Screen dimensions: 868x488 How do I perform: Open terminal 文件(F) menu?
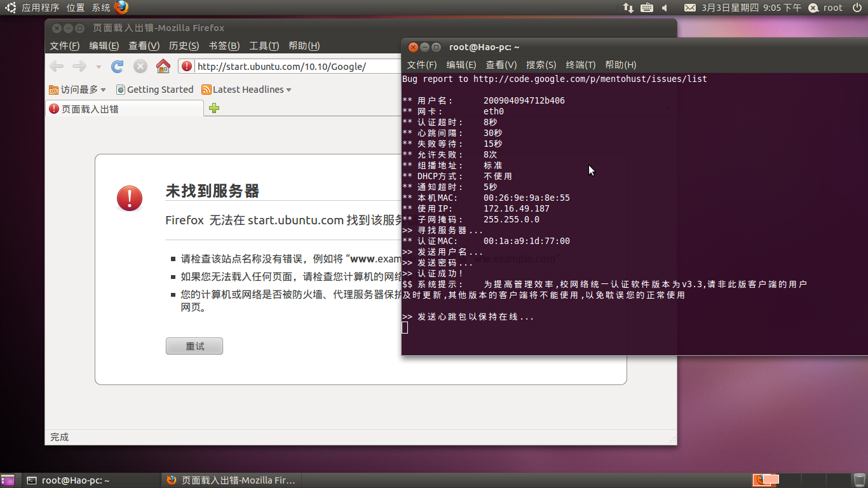tap(422, 65)
